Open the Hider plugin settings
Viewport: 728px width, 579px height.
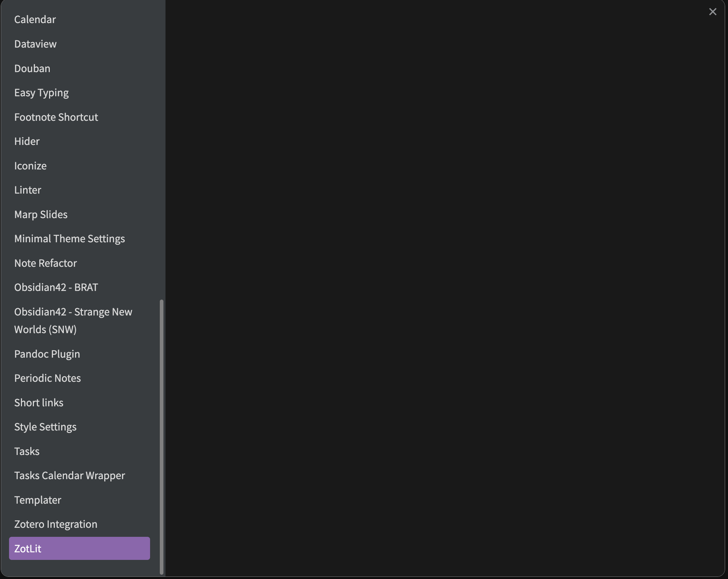tap(27, 141)
